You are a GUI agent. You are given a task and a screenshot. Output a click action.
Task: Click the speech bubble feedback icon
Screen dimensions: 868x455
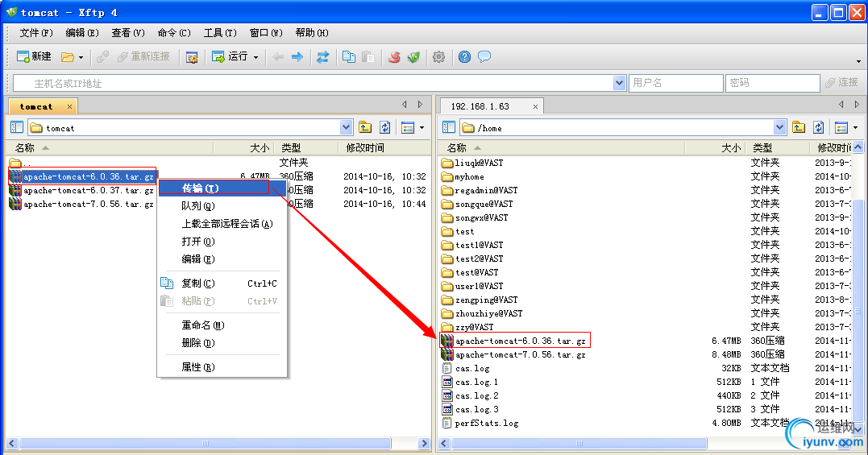pyautogui.click(x=484, y=56)
